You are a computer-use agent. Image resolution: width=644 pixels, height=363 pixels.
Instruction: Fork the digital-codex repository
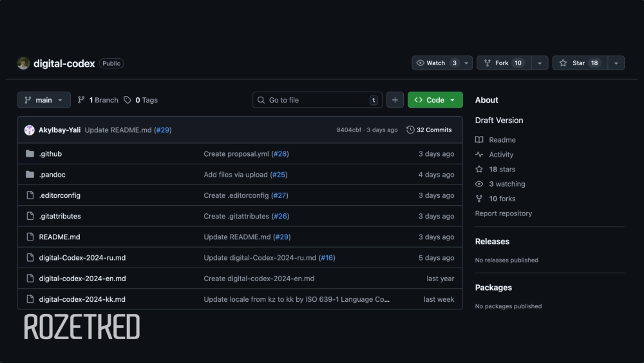502,63
